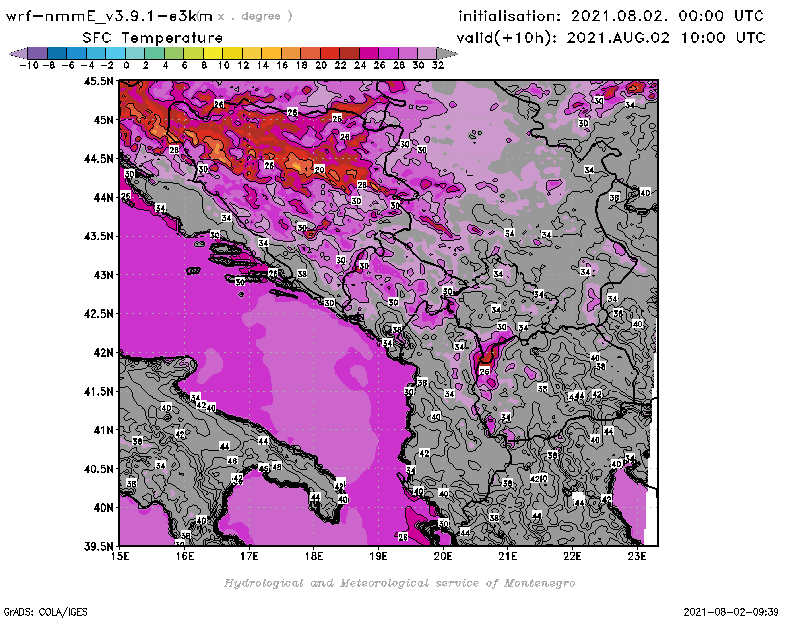Click the '17E' longitude label
The height and width of the screenshot is (618, 800).
(249, 556)
